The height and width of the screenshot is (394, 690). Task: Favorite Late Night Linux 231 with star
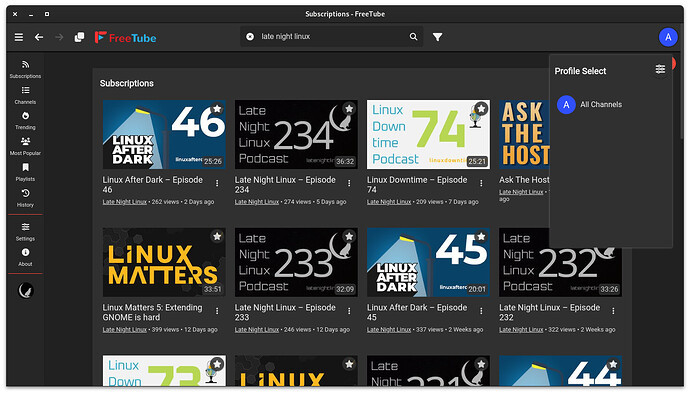pos(481,364)
